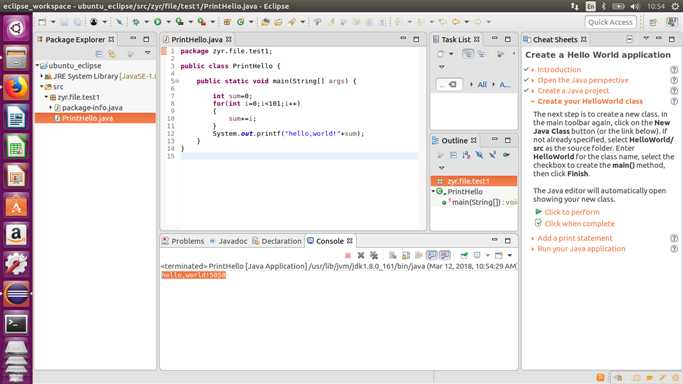Open the Eclipse launcher in the Ubuntu dock
683x384 pixels.
coord(16,294)
